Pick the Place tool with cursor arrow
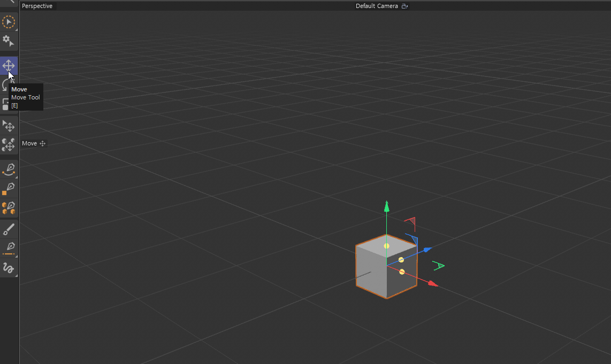The height and width of the screenshot is (364, 611). tap(9, 126)
